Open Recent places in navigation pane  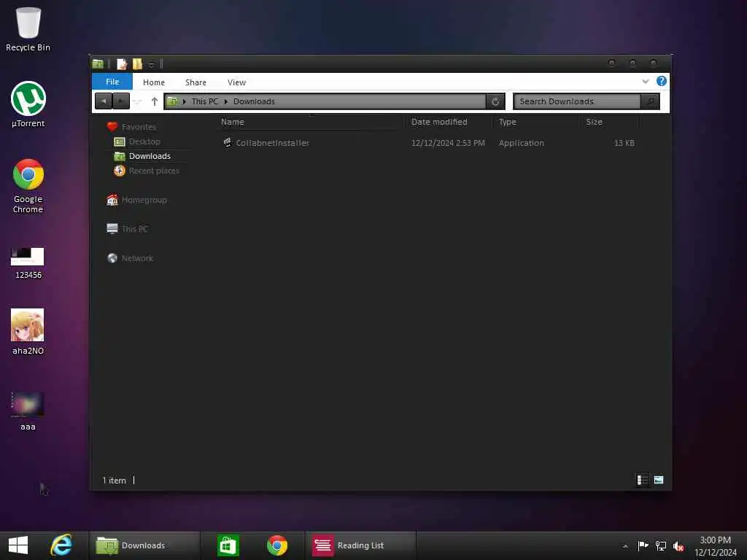point(147,171)
